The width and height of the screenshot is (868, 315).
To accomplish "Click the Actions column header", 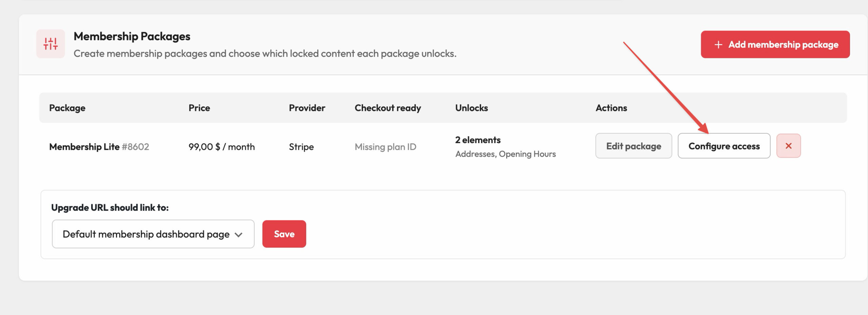I will point(611,108).
